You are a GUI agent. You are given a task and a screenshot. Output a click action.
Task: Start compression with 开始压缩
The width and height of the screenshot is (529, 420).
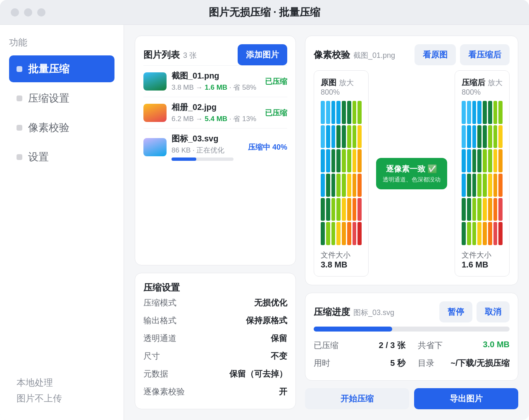point(357,399)
